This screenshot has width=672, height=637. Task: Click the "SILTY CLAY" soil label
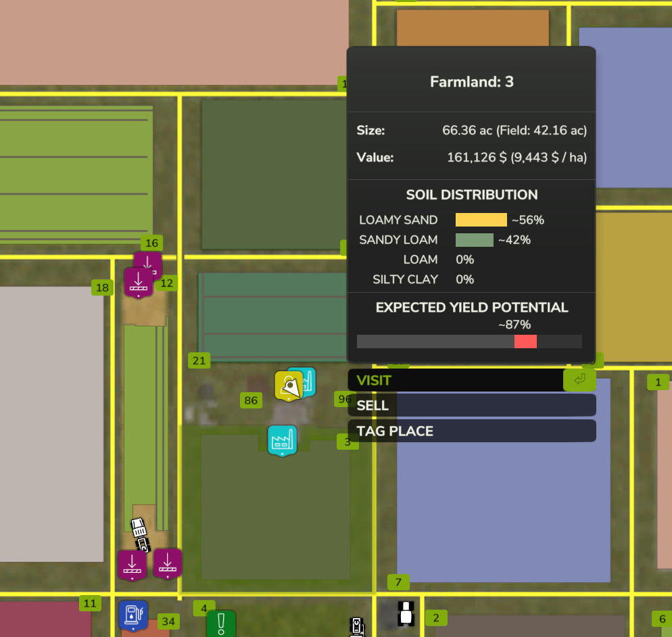pos(405,279)
